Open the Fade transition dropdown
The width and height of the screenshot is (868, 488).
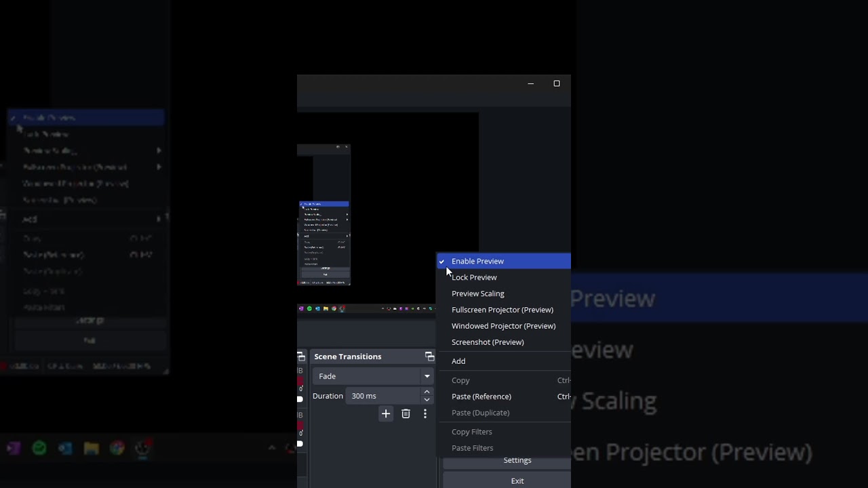[372, 376]
